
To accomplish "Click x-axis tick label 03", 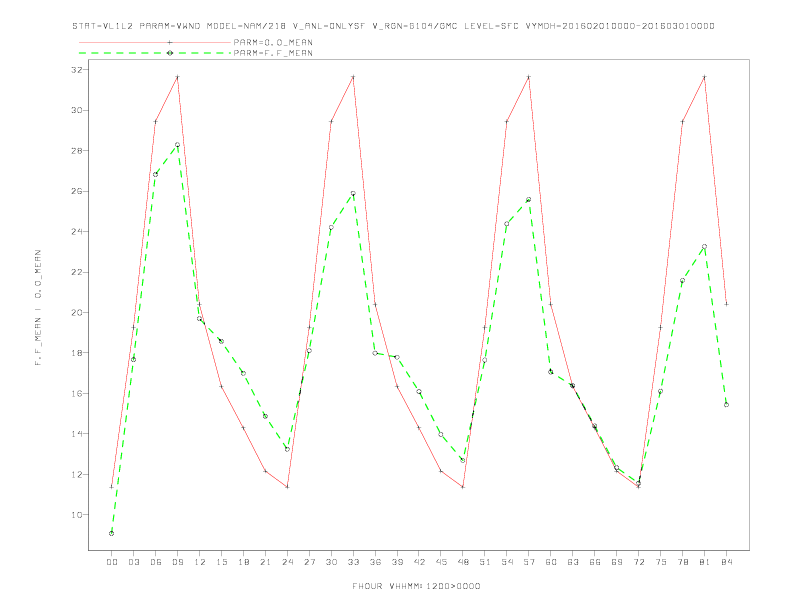I will 133,562.
